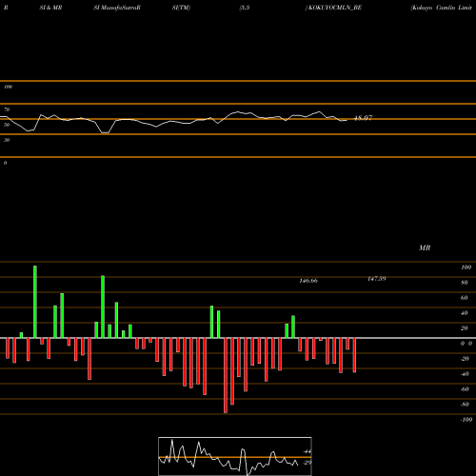This screenshot has width=476, height=476.
Task: Click the value 29 in mini chart
Action: point(307,463)
